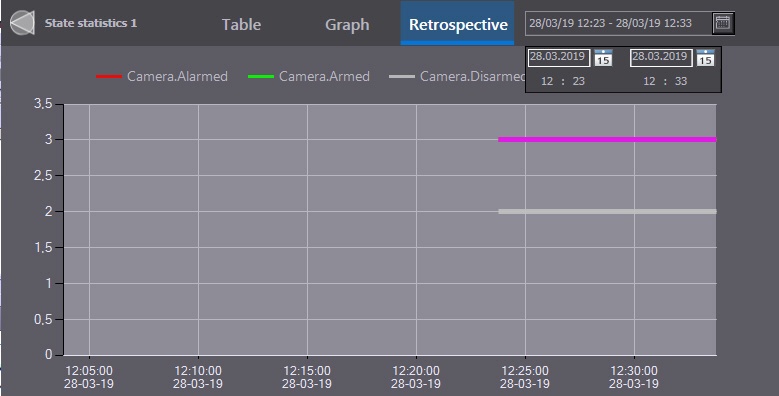The width and height of the screenshot is (779, 396).
Task: Switch to the Graph tab
Action: click(347, 24)
